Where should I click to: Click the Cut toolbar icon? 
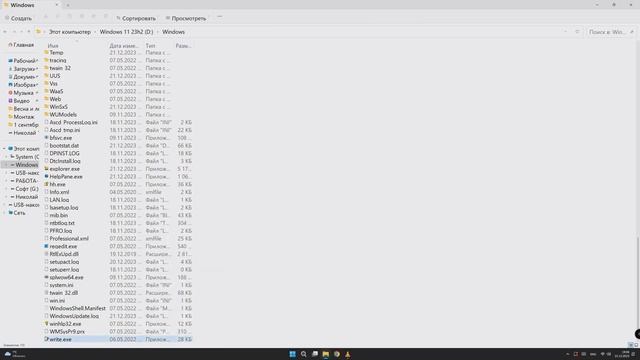[x=46, y=17]
